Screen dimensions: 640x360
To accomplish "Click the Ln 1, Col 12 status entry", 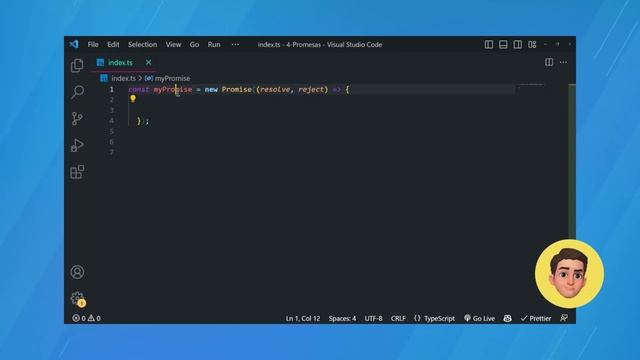I will click(x=303, y=318).
